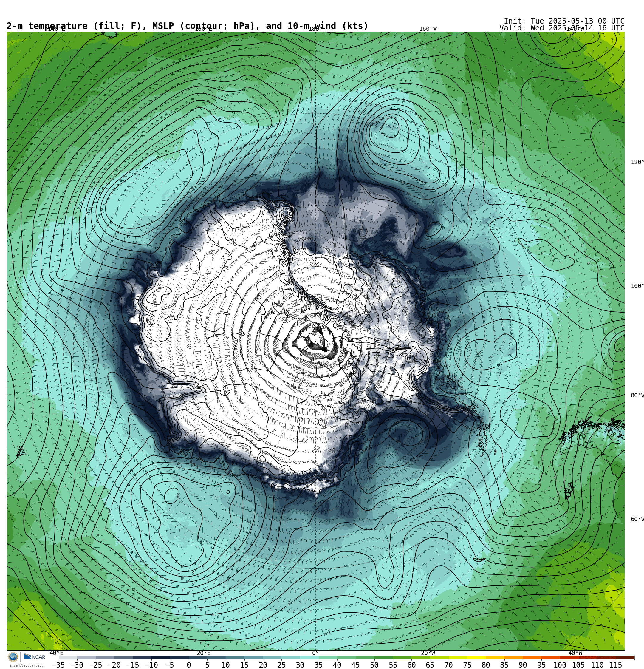Click the 20°W longitude label at bottom
Screen dimensions: 644x669
click(428, 653)
